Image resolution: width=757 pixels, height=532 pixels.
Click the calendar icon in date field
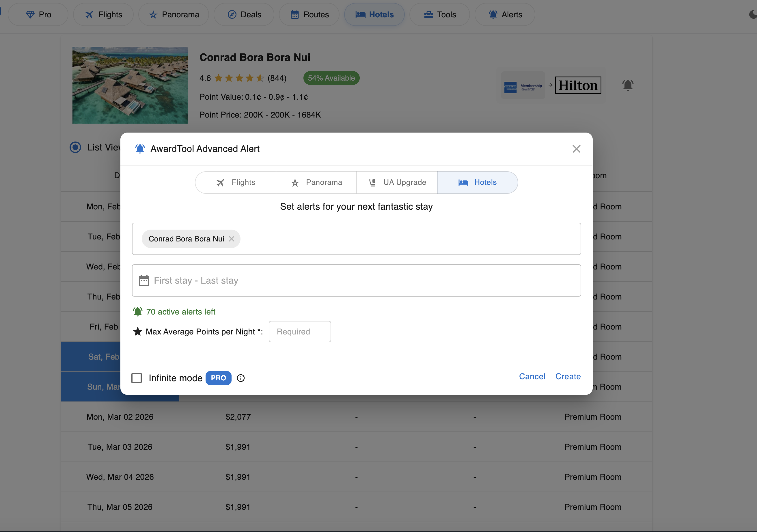point(144,280)
